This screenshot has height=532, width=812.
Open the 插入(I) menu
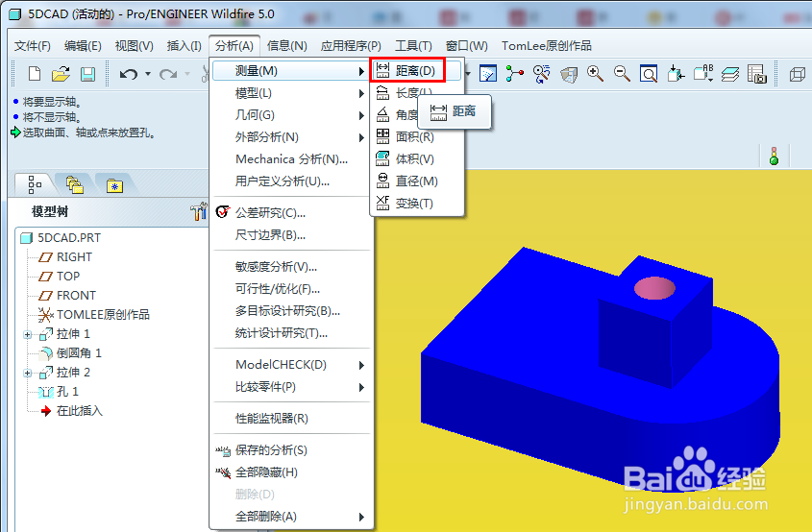pyautogui.click(x=184, y=46)
